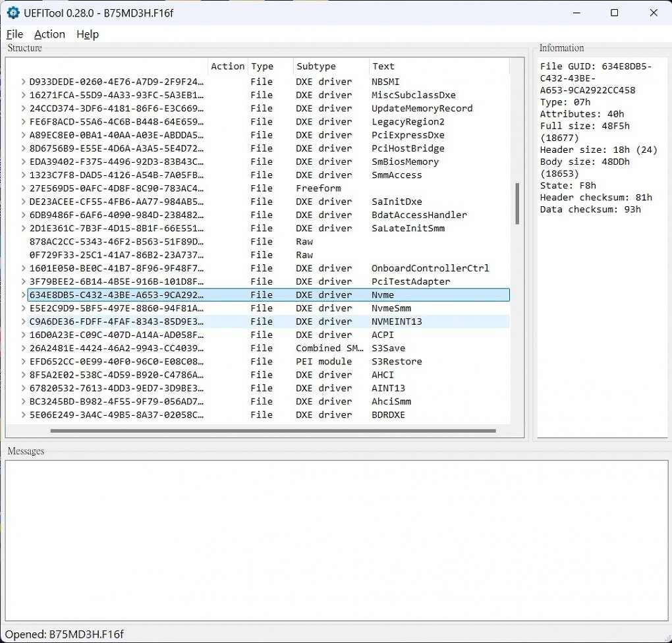Screen dimensions: 672x643
Task: Select the 878AC2CC Raw file row
Action: [x=269, y=241]
